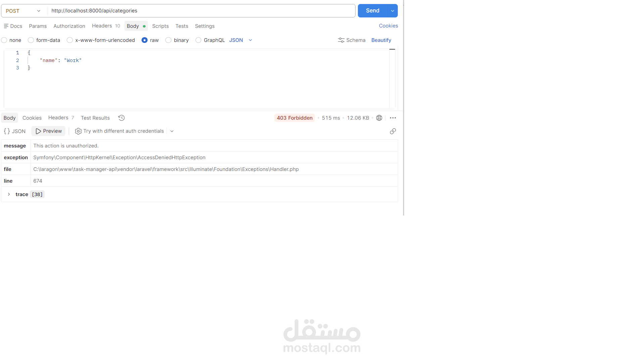Click the auth credentials gear icon
644x362 pixels.
click(78, 131)
